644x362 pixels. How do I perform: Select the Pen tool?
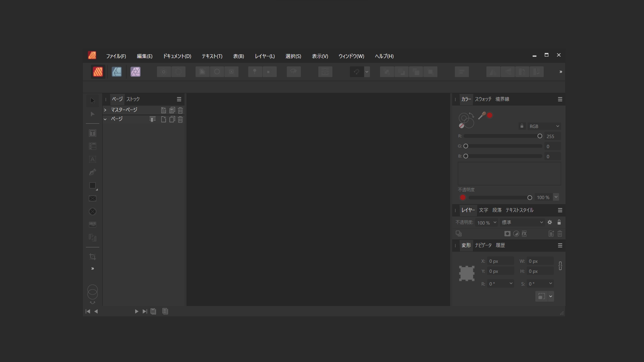tap(92, 172)
